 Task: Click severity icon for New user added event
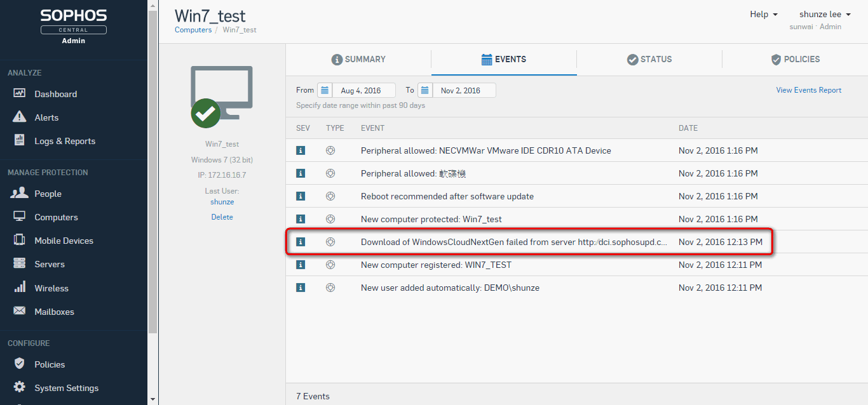pos(301,288)
